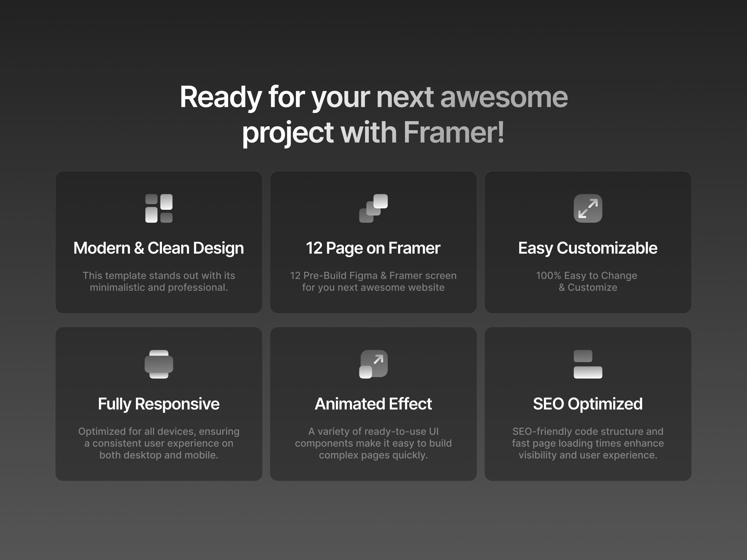Select the 'Fully Responsive' heading
747x560 pixels.
pyautogui.click(x=159, y=404)
